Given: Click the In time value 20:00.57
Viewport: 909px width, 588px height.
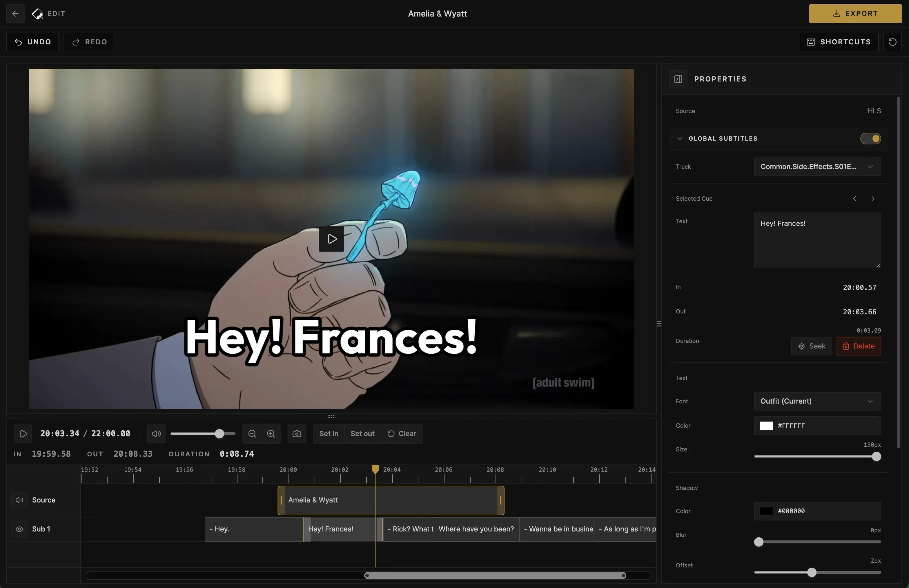Looking at the screenshot, I should (859, 288).
